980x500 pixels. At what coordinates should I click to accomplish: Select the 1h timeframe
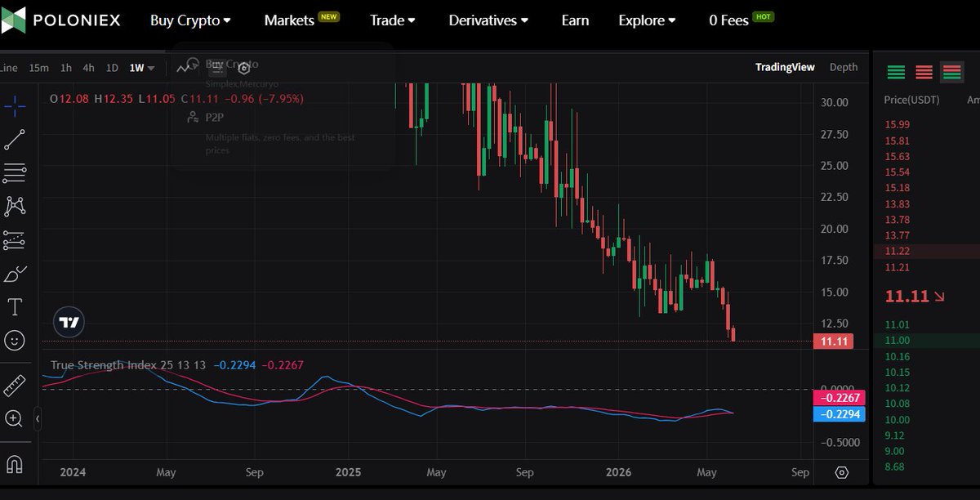[x=66, y=68]
